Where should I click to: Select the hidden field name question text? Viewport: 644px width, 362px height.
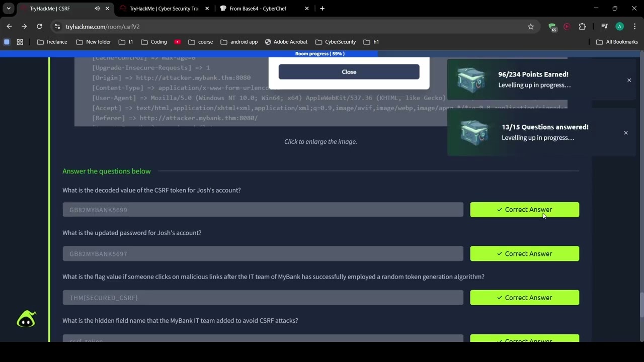(x=180, y=320)
